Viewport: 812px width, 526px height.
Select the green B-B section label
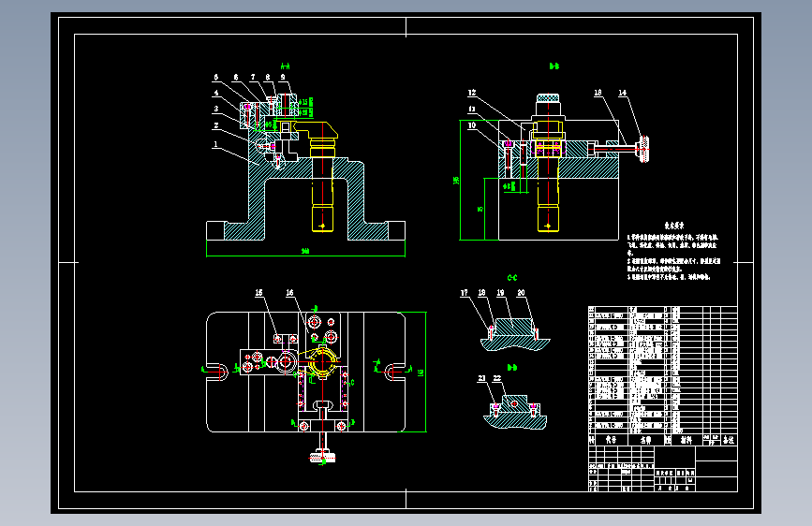pyautogui.click(x=554, y=66)
